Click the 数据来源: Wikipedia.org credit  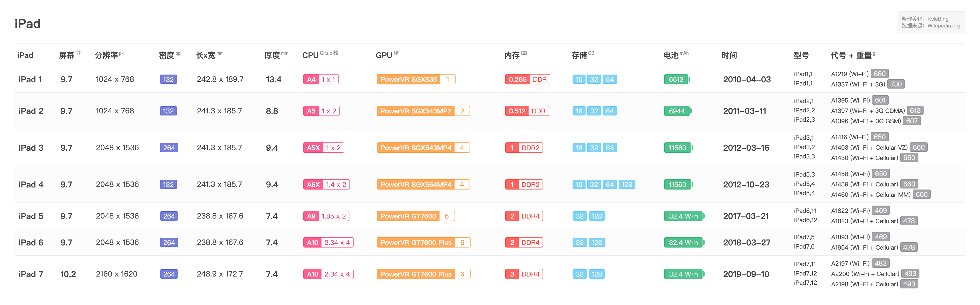931,26
